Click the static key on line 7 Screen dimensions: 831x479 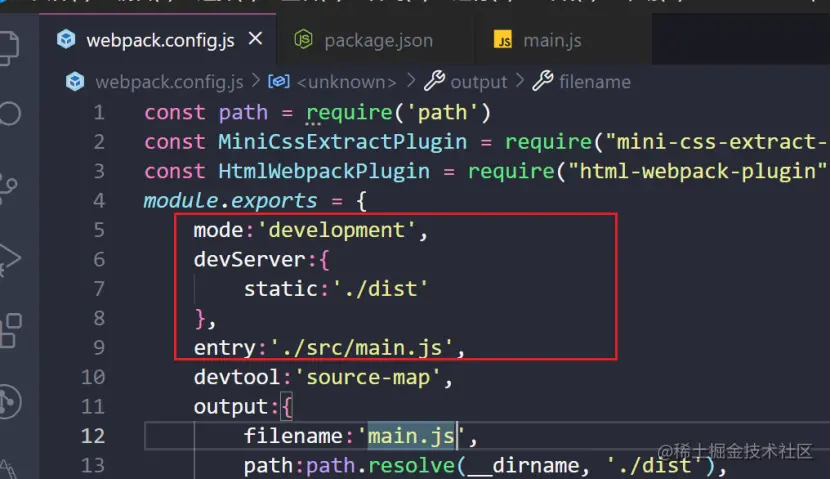[x=281, y=289]
